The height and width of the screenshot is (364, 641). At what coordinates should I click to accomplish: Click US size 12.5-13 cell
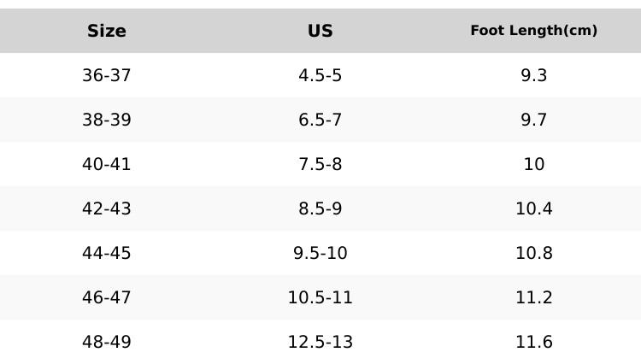(x=320, y=342)
